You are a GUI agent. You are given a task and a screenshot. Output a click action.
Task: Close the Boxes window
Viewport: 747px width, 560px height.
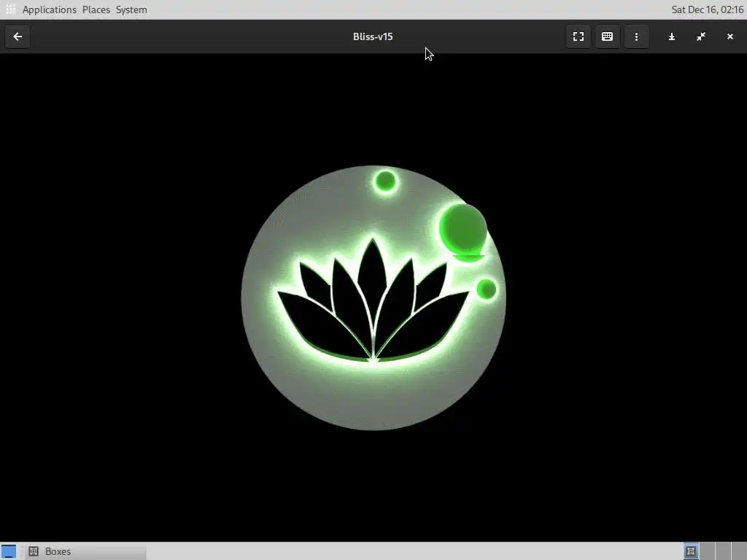click(729, 36)
